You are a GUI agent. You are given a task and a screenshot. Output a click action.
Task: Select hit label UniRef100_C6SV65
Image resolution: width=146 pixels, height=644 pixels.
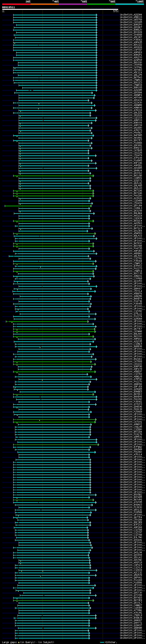(x=131, y=22)
